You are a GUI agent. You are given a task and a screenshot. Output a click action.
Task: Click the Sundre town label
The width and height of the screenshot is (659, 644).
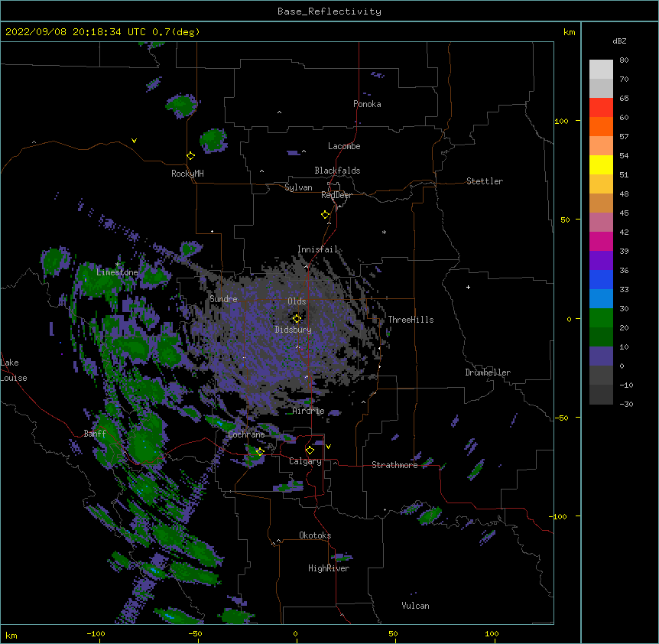pos(223,299)
